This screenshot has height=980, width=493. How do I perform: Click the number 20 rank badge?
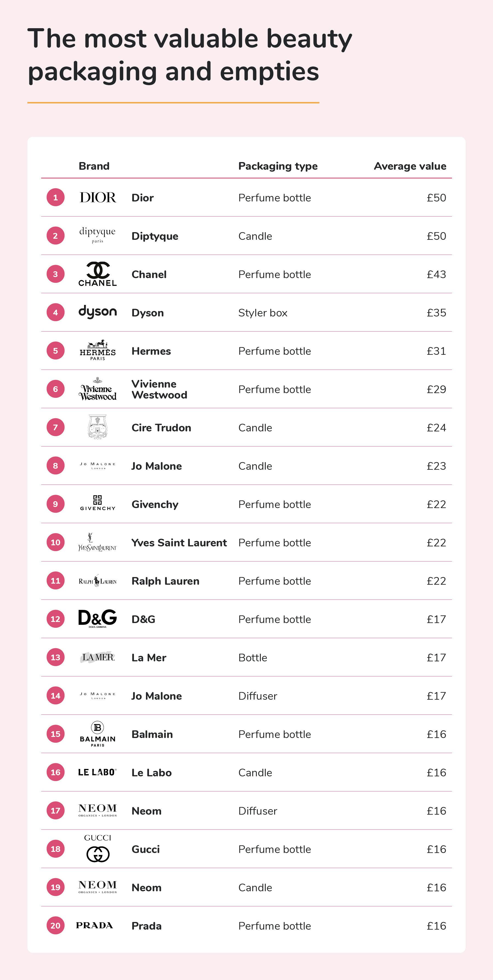point(56,925)
